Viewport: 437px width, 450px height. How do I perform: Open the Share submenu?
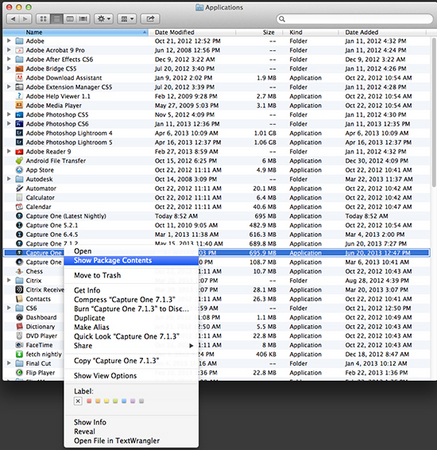point(131,346)
